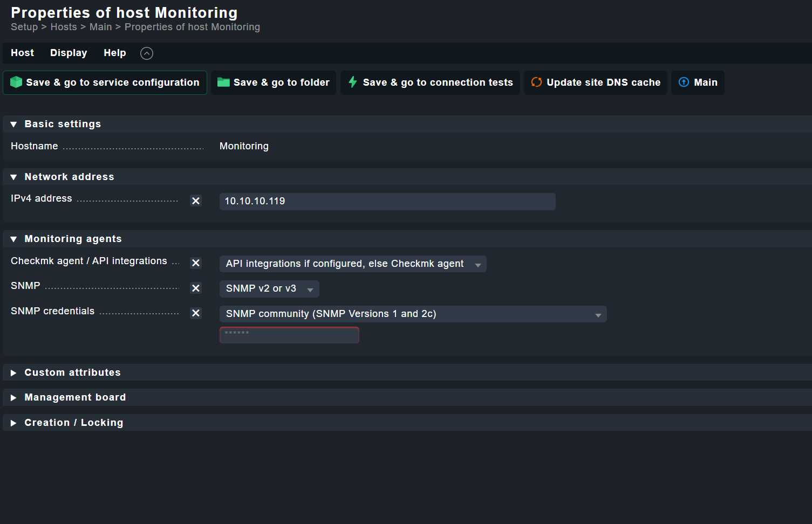Open the Checkmk agent API integrations dropdown
This screenshot has width=812, height=524.
point(352,264)
